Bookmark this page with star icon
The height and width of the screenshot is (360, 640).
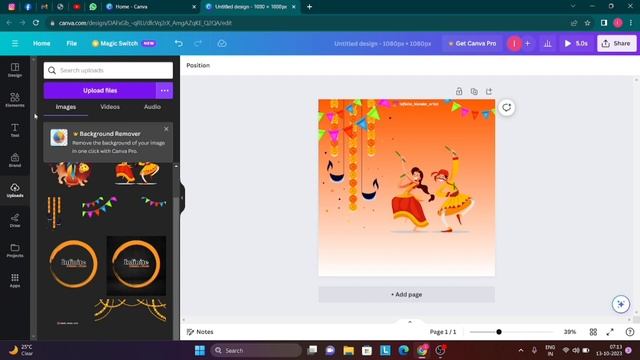click(587, 23)
